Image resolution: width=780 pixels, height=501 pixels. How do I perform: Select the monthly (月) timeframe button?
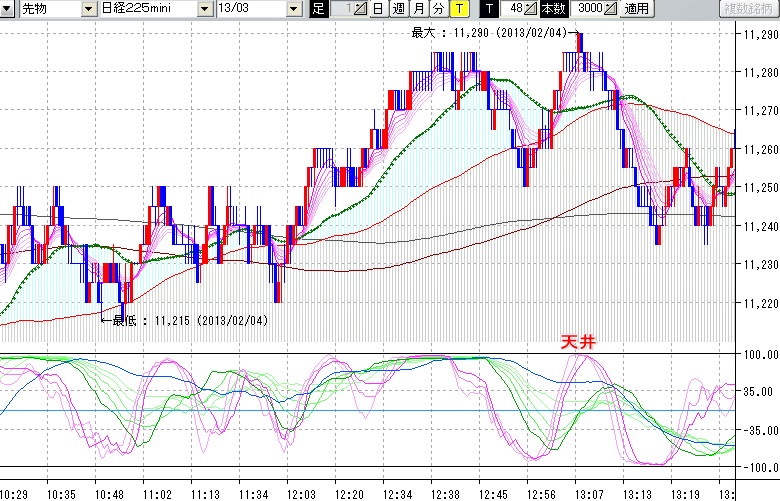tap(419, 9)
